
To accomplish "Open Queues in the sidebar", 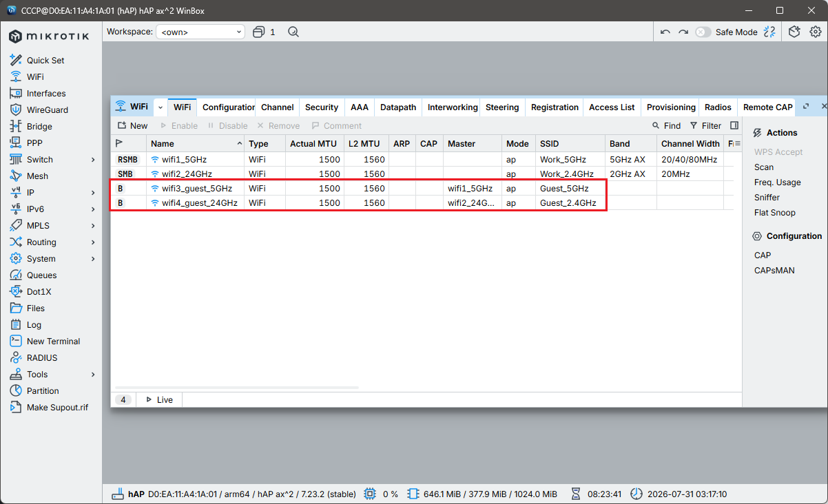I will (x=41, y=275).
